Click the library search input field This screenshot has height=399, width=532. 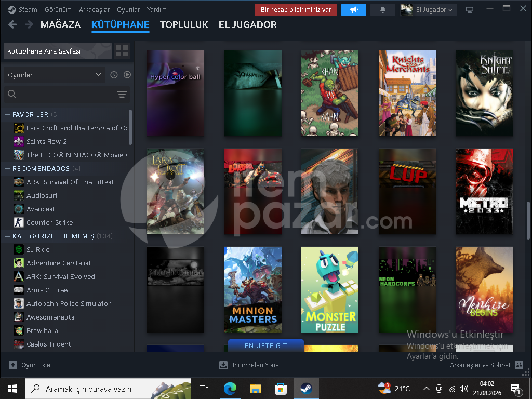pyautogui.click(x=67, y=94)
